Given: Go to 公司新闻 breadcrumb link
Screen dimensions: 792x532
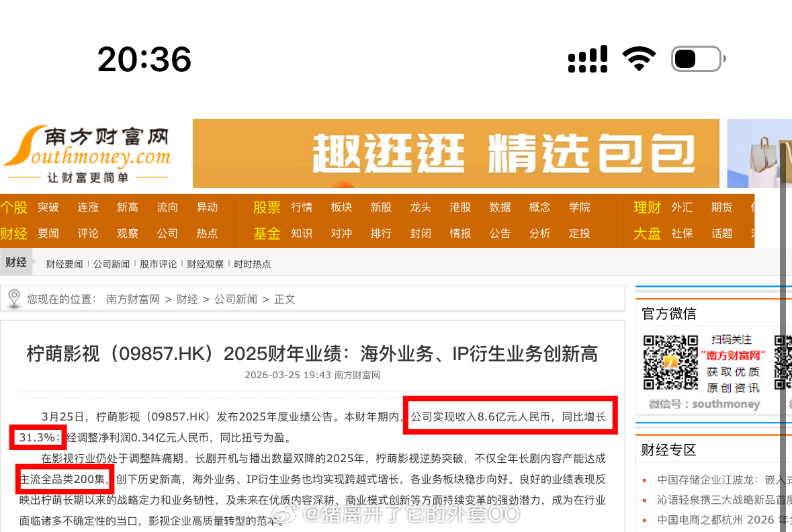Looking at the screenshot, I should tap(236, 299).
